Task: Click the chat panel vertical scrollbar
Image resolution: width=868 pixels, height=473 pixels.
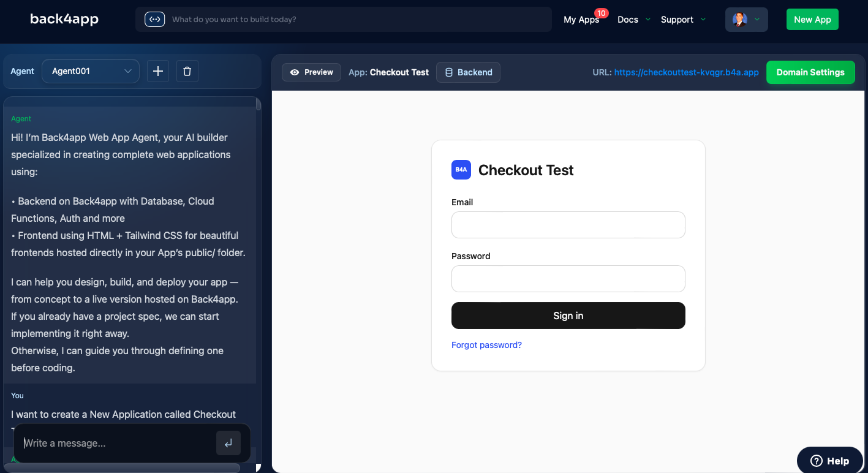Action: pos(259,105)
